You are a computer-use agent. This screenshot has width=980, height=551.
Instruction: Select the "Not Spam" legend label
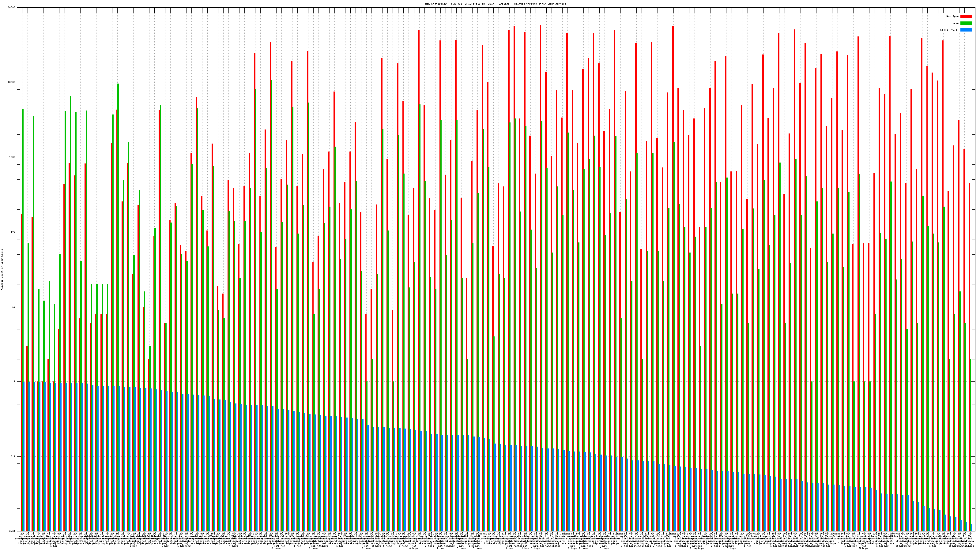pos(953,16)
